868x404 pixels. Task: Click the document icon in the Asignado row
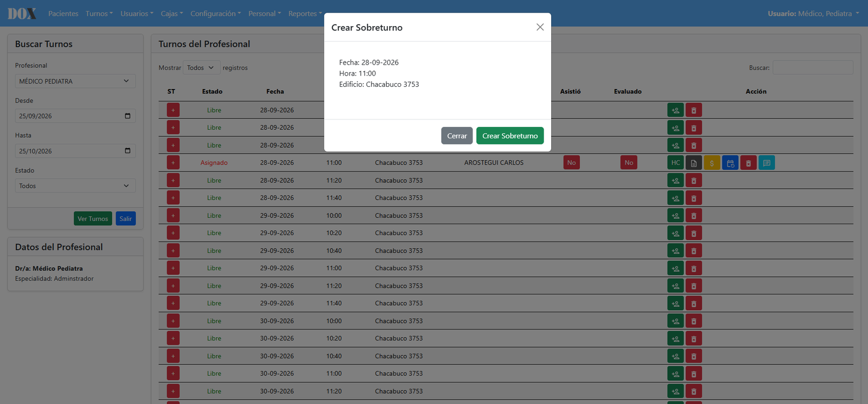point(693,162)
